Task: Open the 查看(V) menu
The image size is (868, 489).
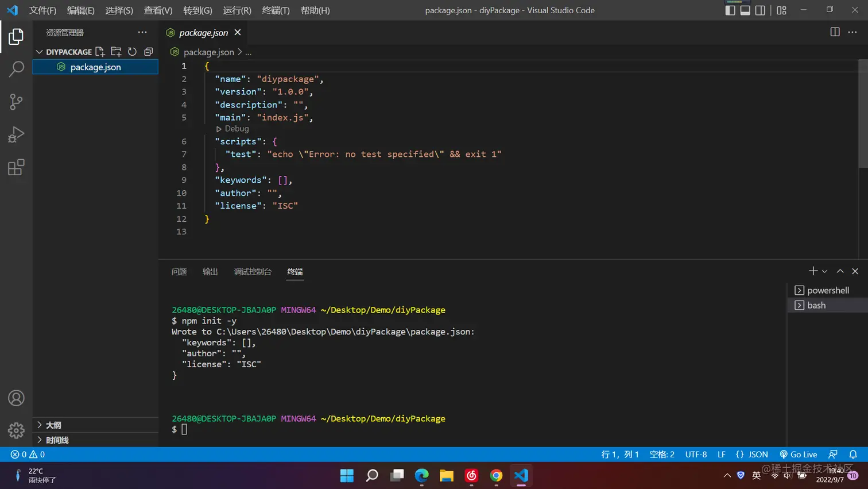Action: click(158, 10)
